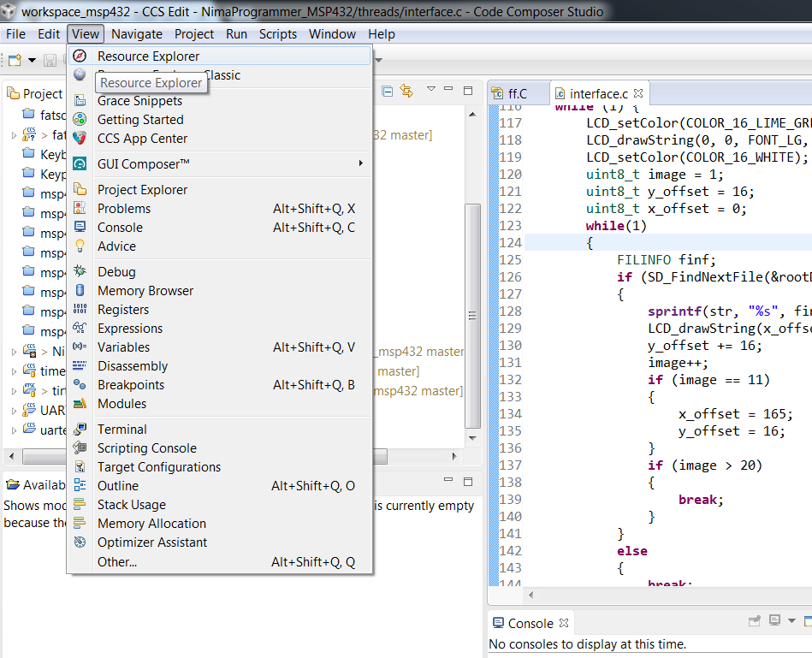Viewport: 812px width, 658px height.
Task: Expand the GUI Composer submenu arrow
Action: pos(360,163)
